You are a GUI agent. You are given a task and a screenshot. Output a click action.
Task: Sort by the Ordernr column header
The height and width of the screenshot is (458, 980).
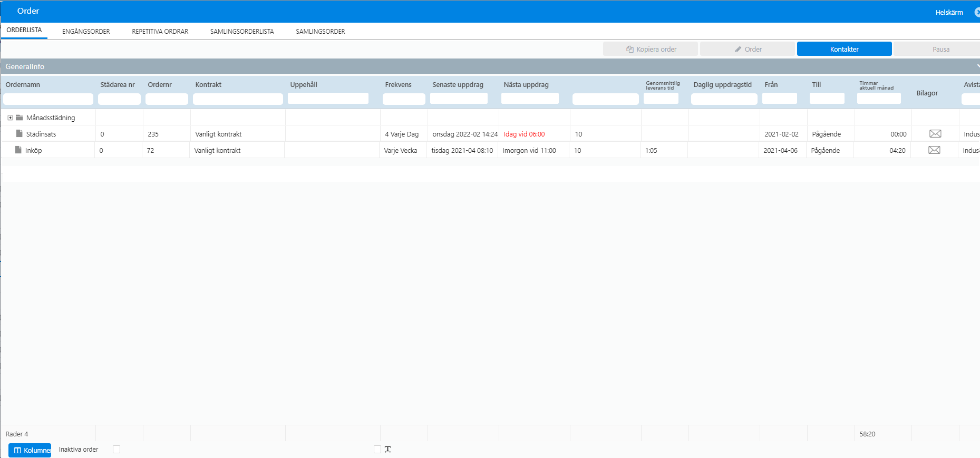click(x=160, y=84)
